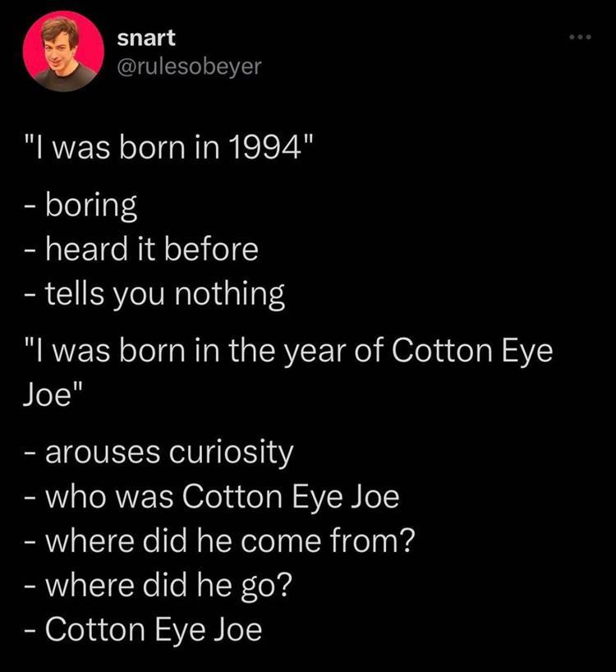Open the snart display name link
616x672 pixels.
(x=146, y=37)
